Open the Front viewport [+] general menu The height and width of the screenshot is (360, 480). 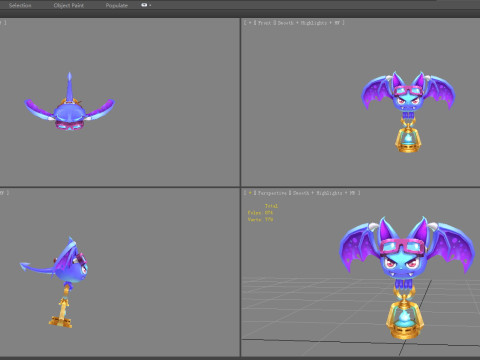click(250, 23)
